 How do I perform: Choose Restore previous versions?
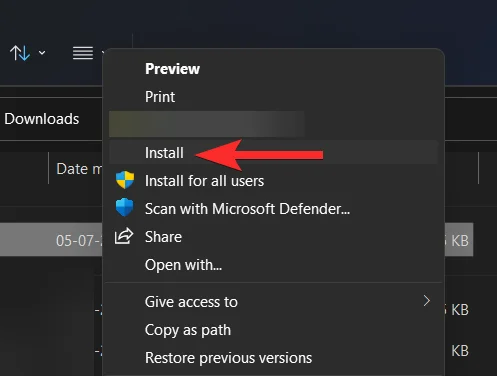229,358
